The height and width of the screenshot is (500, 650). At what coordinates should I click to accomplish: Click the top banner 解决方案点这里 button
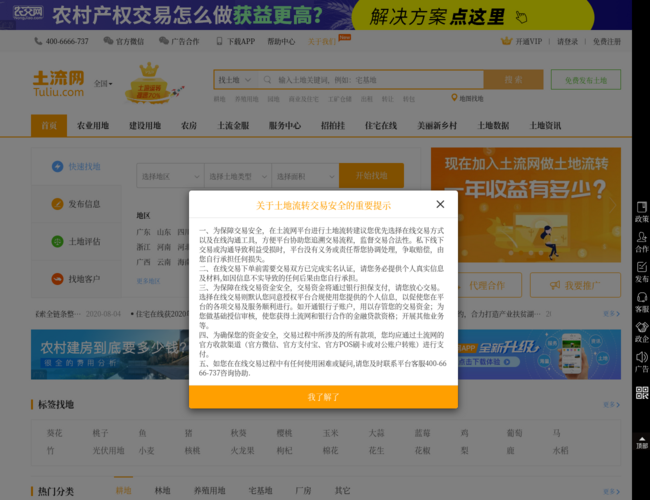click(x=473, y=17)
